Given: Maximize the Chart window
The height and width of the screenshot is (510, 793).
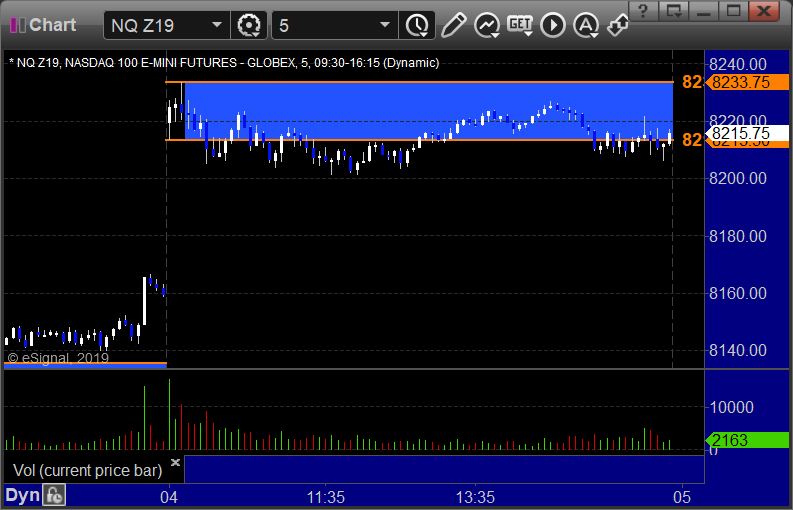Looking at the screenshot, I should (x=734, y=10).
